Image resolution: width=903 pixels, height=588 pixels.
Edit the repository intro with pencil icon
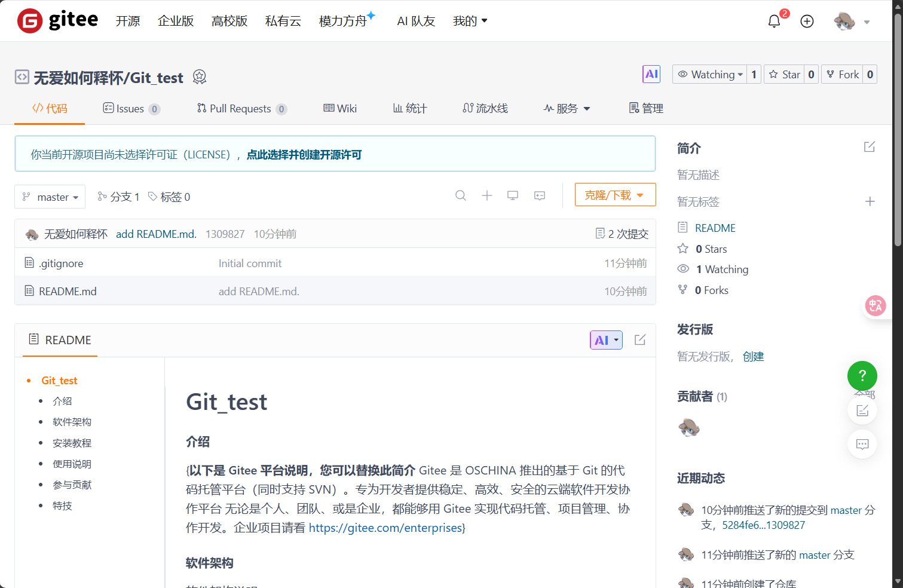[870, 147]
